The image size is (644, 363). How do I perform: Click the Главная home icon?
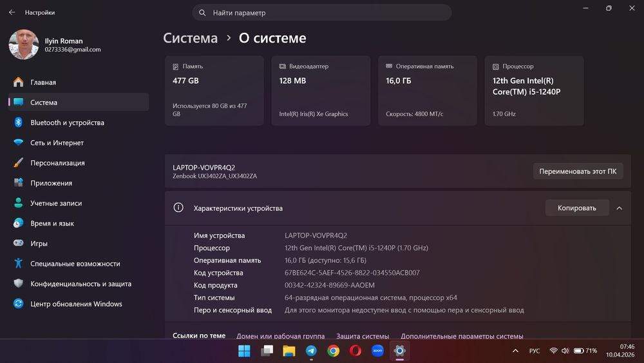[x=18, y=83]
